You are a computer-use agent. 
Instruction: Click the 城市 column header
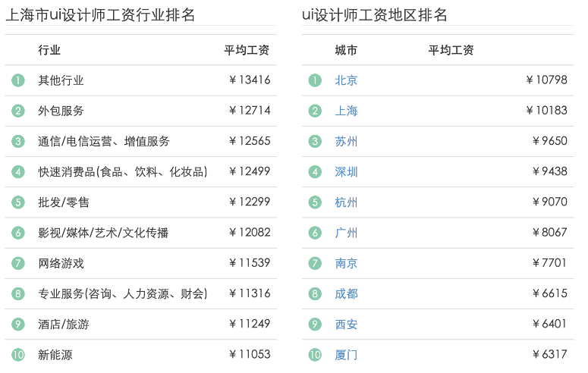(x=346, y=50)
